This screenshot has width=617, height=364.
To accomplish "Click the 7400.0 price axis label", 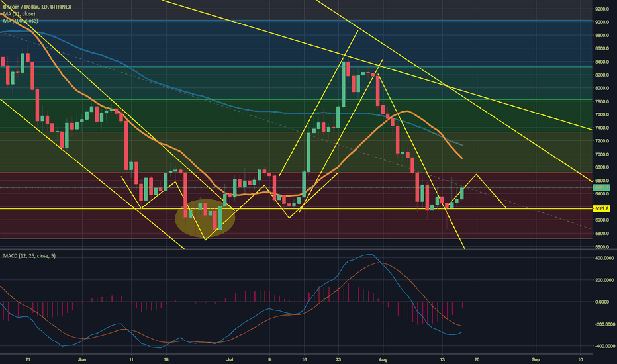I will (602, 128).
